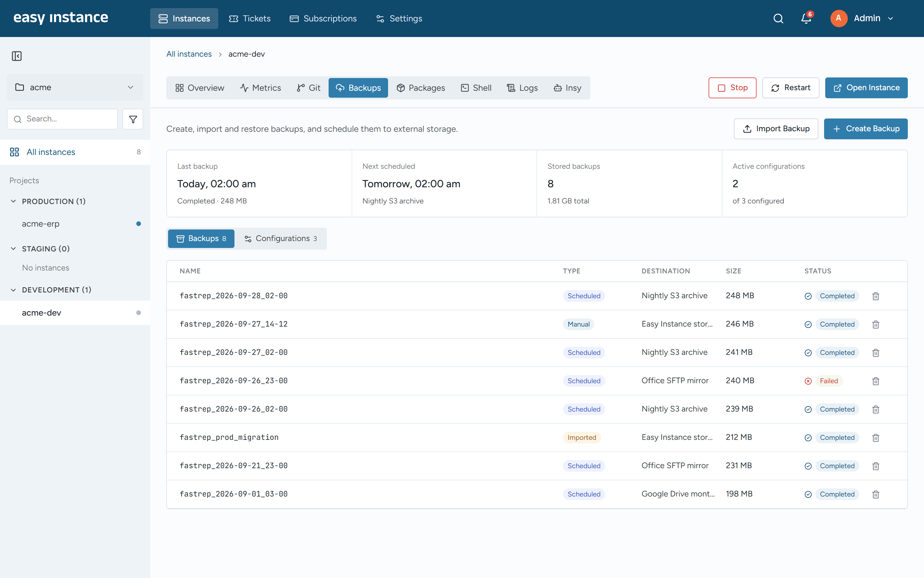
Task: Open notifications bell with 6 badge
Action: [x=806, y=18]
